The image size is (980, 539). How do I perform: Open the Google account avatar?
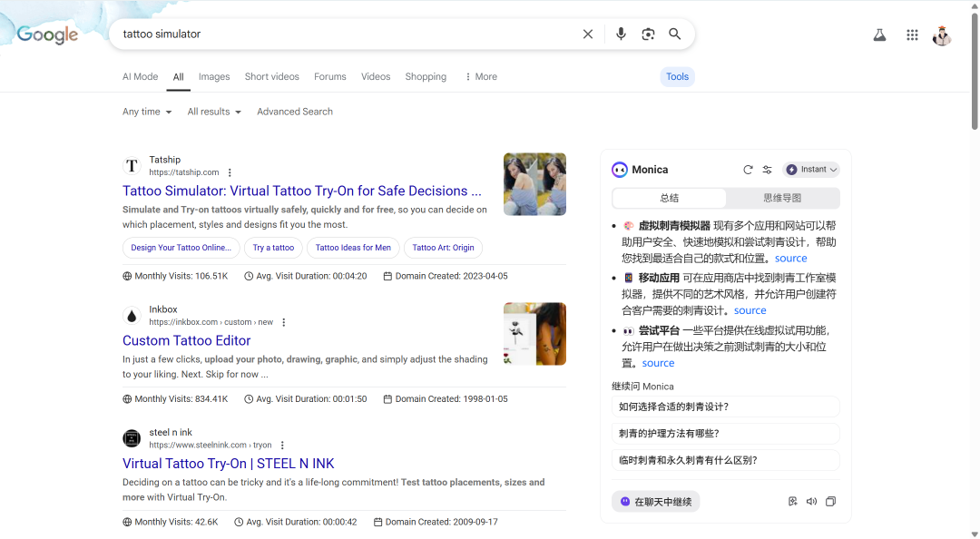pos(942,35)
